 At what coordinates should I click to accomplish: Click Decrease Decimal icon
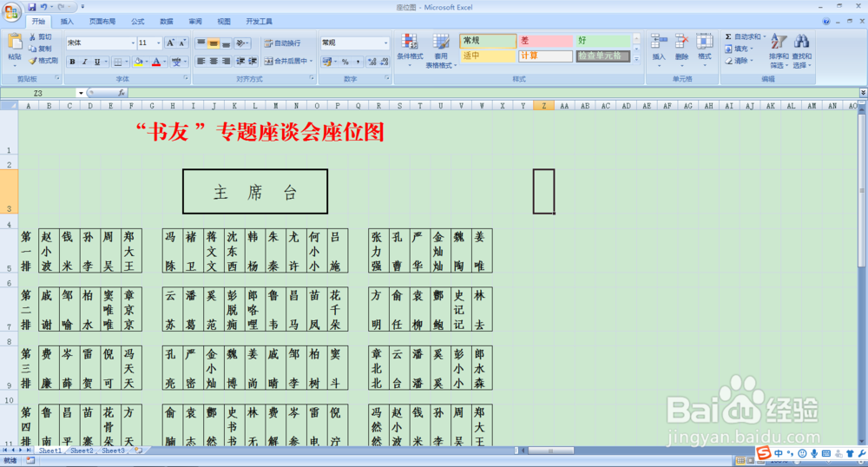385,62
